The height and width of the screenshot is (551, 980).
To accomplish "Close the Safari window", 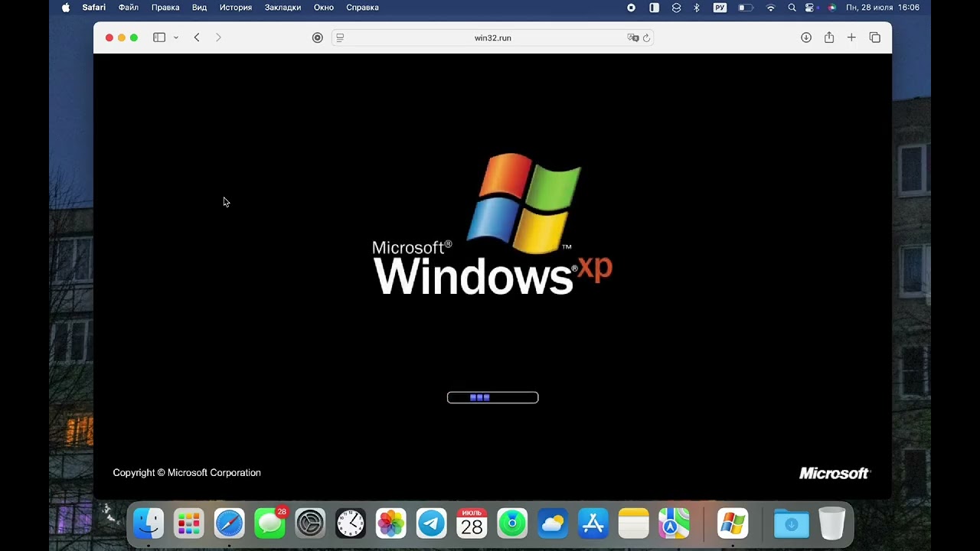I will 109,37.
